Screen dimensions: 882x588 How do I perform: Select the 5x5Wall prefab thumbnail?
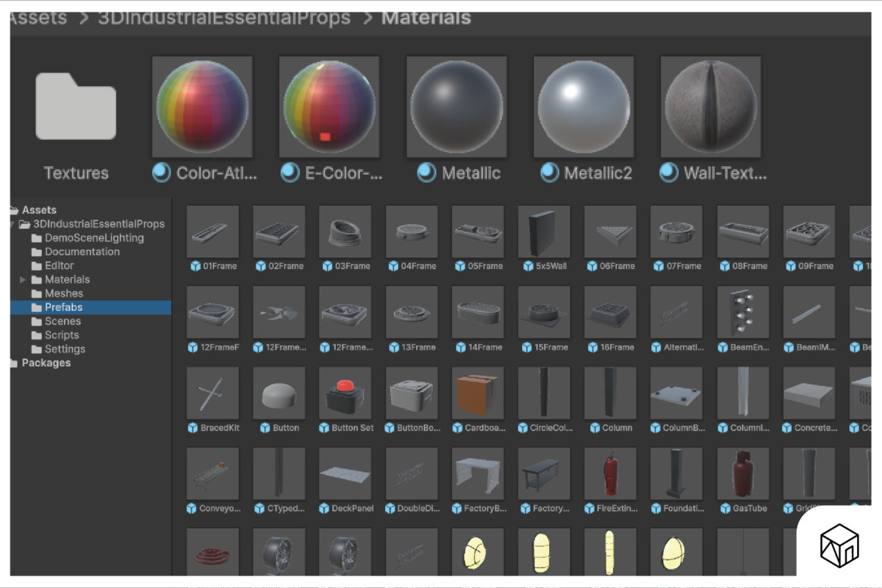544,232
